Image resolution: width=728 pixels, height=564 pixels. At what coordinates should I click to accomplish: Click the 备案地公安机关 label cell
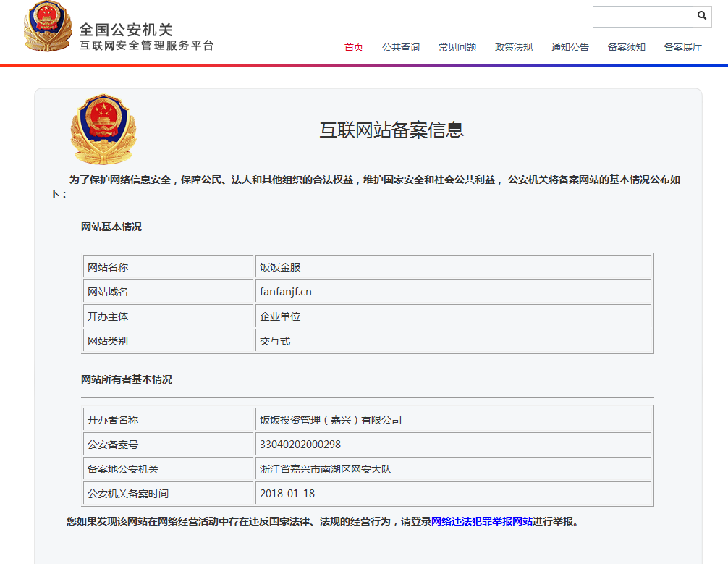coord(168,469)
